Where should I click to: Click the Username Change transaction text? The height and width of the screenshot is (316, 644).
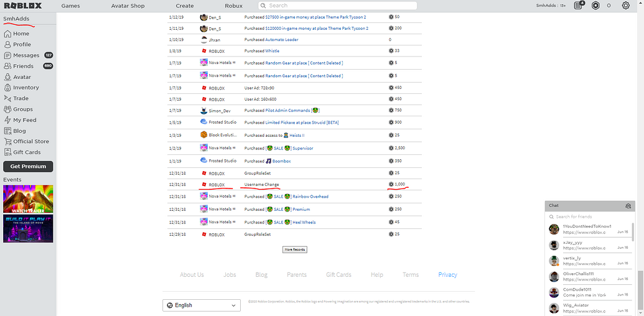pos(261,185)
